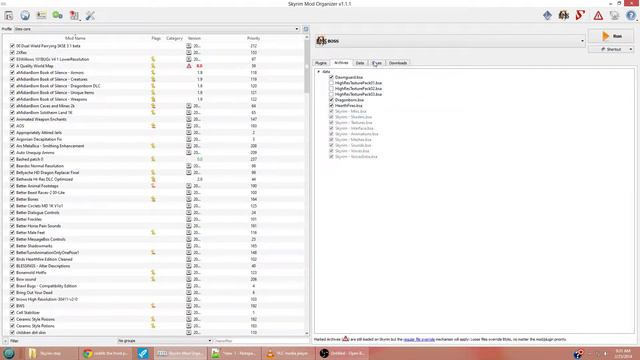The width and height of the screenshot is (640, 360).
Task: Click the flag icon on AOS row
Action: (153, 126)
